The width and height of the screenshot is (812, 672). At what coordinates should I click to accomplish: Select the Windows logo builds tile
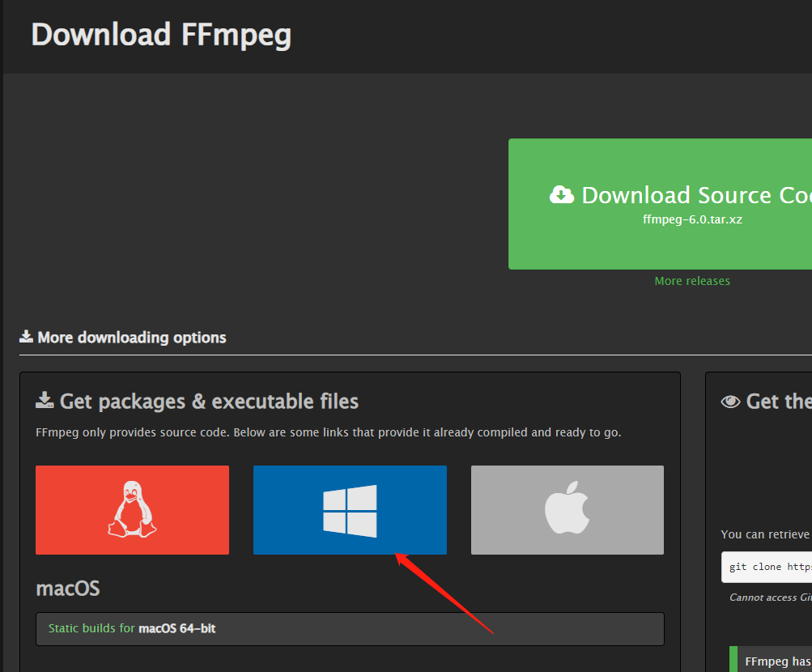350,510
